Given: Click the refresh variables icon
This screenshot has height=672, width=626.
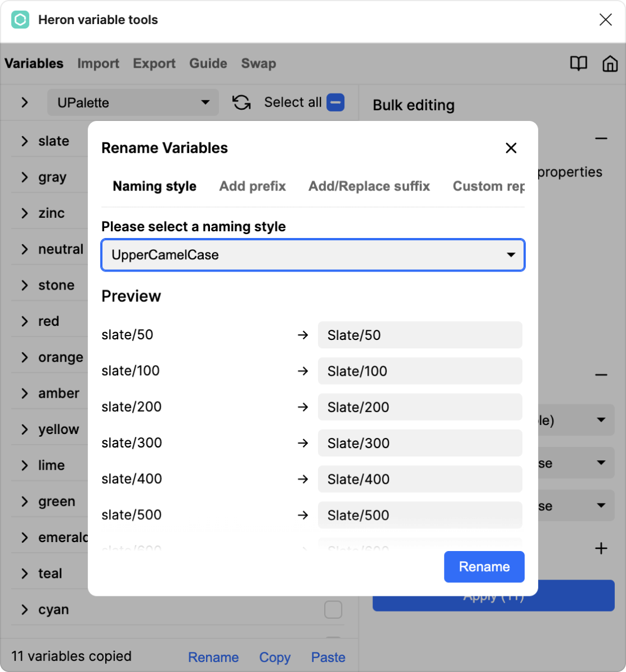Looking at the screenshot, I should tap(241, 102).
